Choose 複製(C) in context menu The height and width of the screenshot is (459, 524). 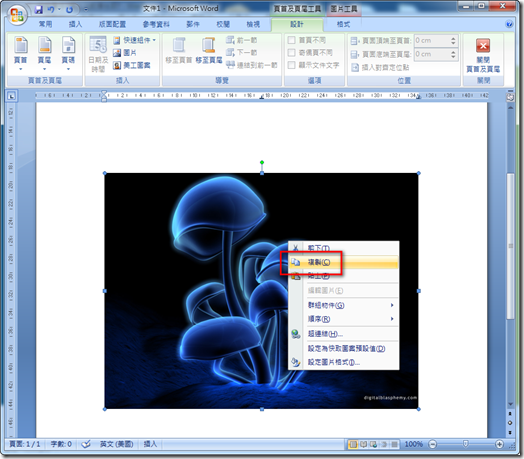(344, 262)
